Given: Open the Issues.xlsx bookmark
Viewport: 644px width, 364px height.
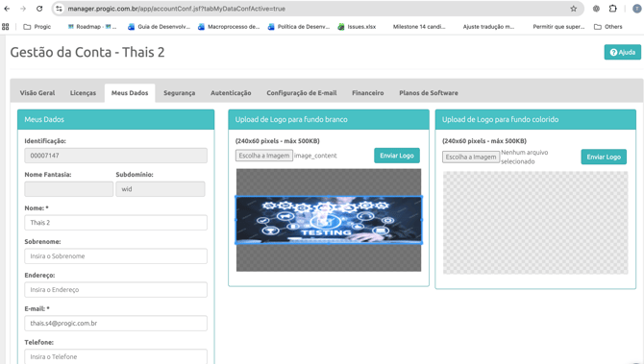Looking at the screenshot, I should pos(357,27).
